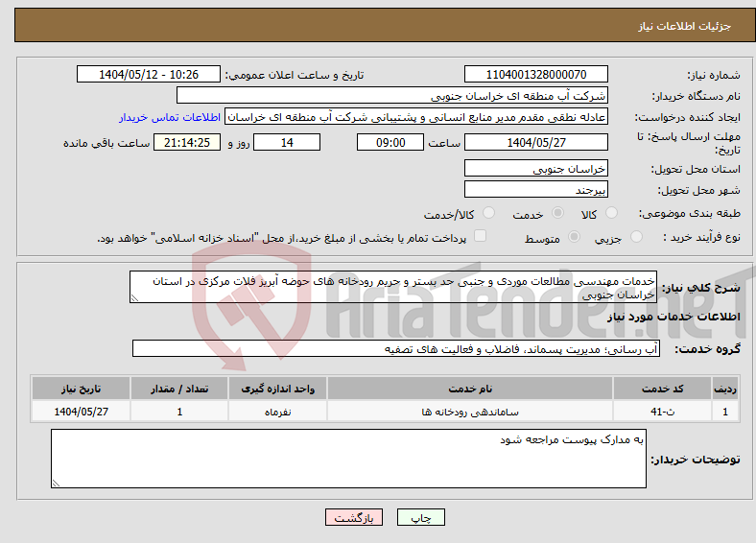This screenshot has width=756, height=543.
Task: Click the چاپ (print) button
Action: pyautogui.click(x=420, y=517)
